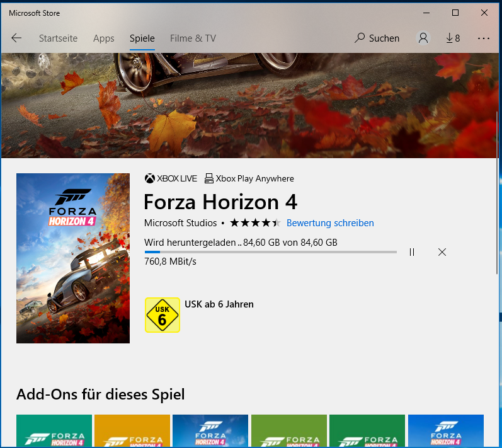The image size is (502, 448).
Task: Click the Microsoft Studios publisher text
Action: pyautogui.click(x=180, y=223)
